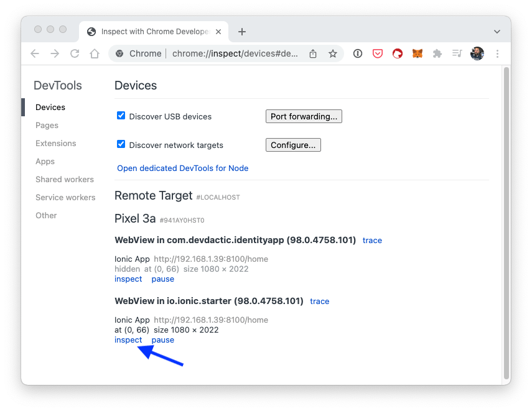Open the Pocket extension icon
Viewport: 532px width, 411px height.
[378, 53]
